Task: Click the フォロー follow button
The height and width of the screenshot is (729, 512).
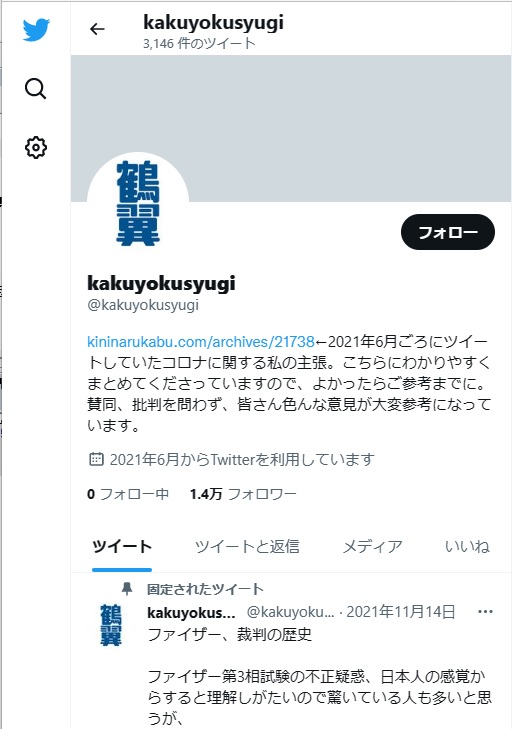Action: (x=448, y=232)
